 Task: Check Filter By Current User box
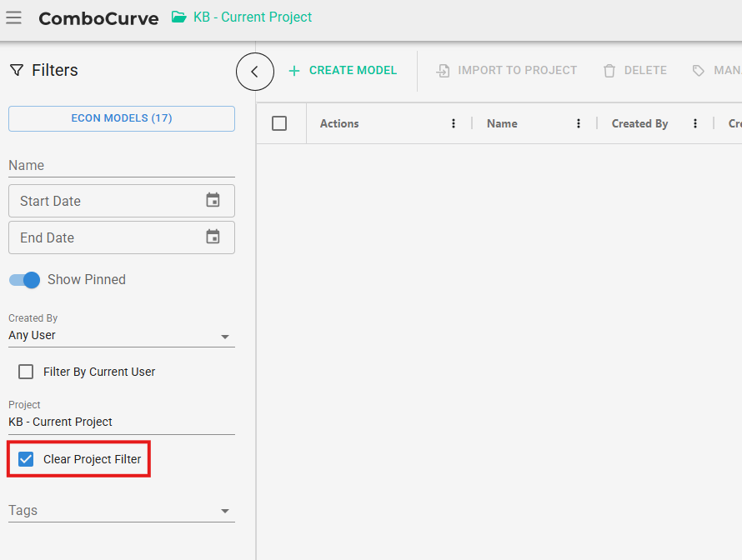[x=26, y=372]
